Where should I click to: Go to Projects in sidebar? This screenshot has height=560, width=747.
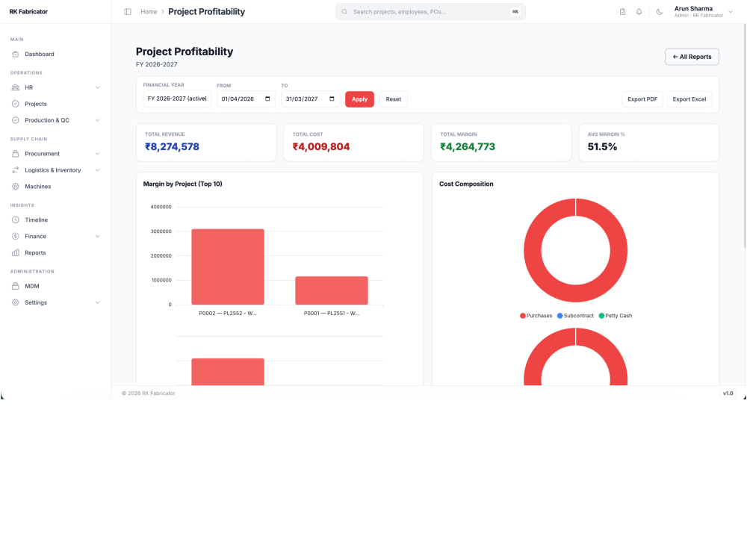tap(55, 104)
